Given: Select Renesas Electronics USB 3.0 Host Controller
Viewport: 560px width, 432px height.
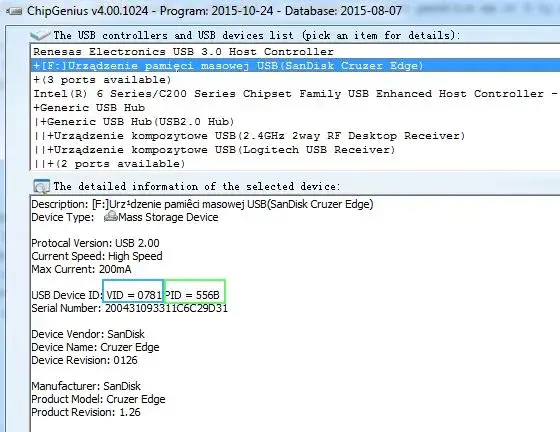Looking at the screenshot, I should [x=295, y=52].
